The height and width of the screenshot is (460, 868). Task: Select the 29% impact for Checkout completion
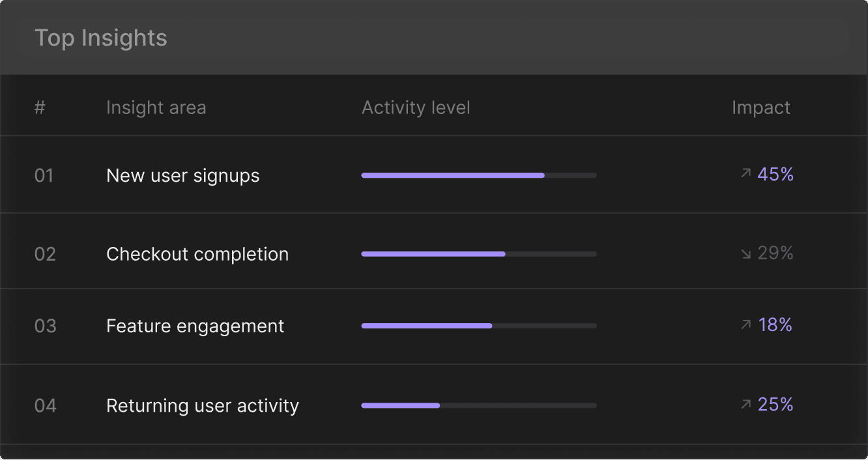(x=775, y=253)
